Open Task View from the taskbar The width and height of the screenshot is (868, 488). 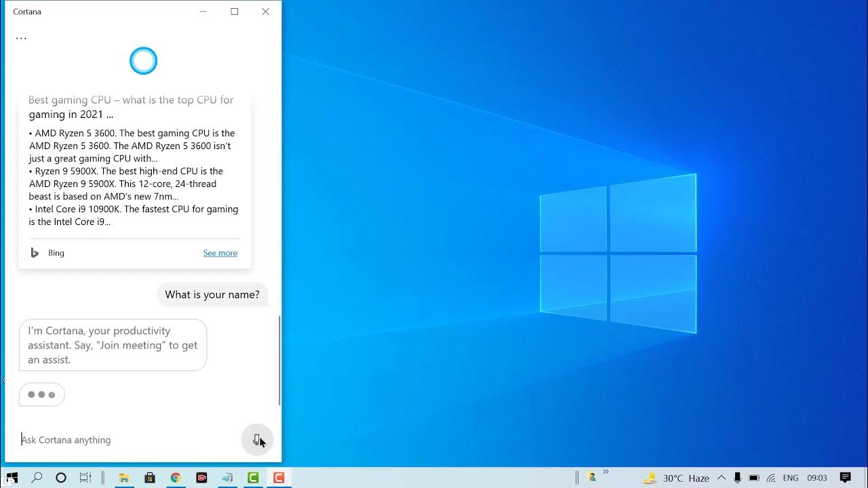pos(85,478)
